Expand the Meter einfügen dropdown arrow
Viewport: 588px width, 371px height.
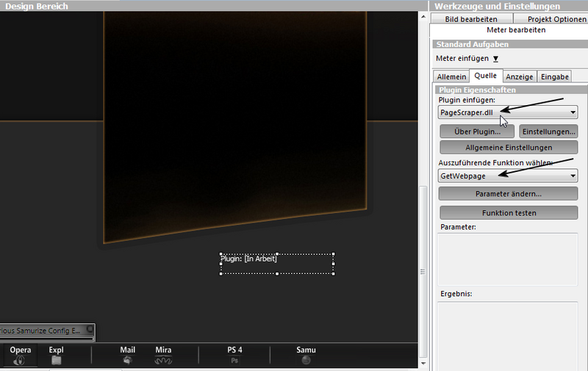coord(495,59)
